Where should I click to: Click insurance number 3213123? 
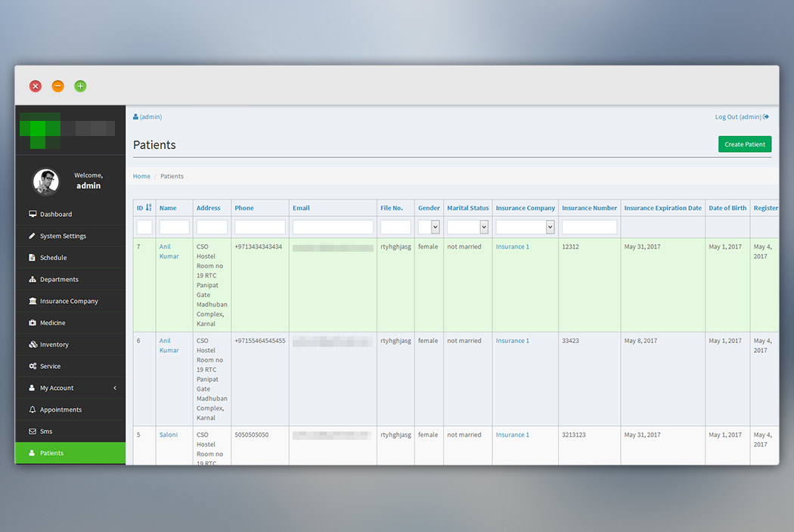pos(574,435)
